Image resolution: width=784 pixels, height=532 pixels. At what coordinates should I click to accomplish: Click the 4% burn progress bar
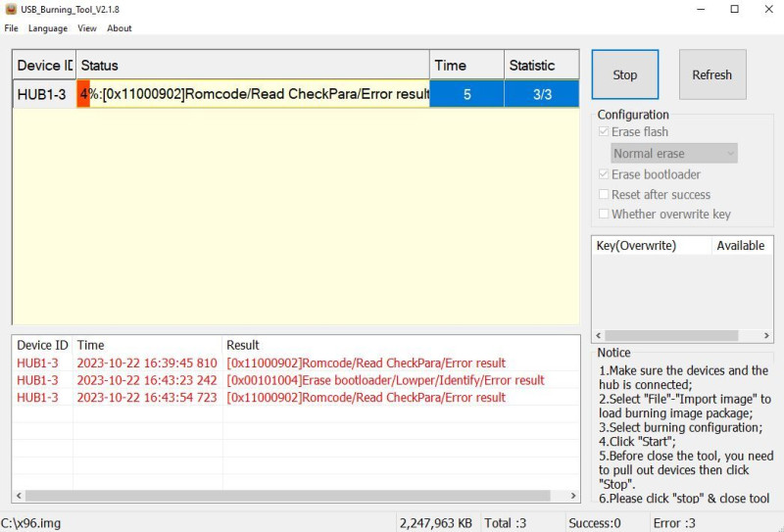coord(253,94)
